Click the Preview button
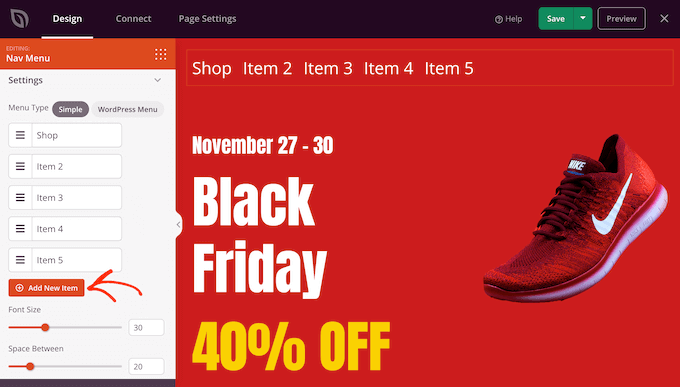The image size is (680, 387). (x=621, y=19)
